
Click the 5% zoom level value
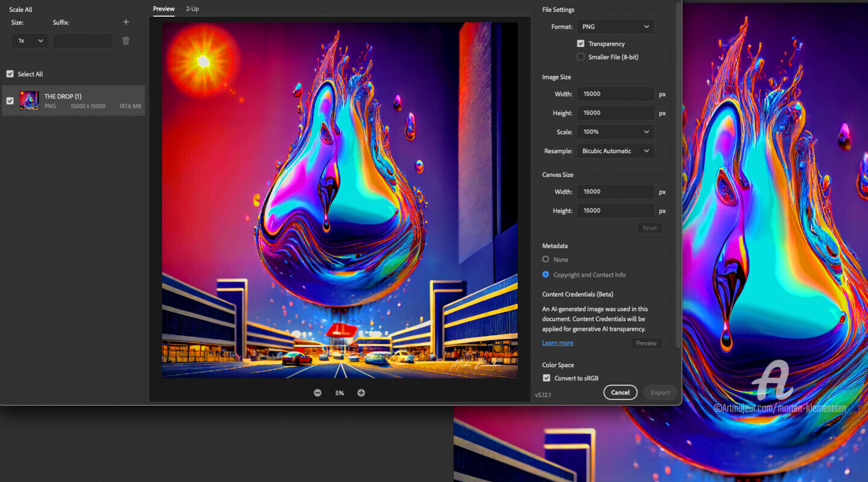pyautogui.click(x=339, y=393)
